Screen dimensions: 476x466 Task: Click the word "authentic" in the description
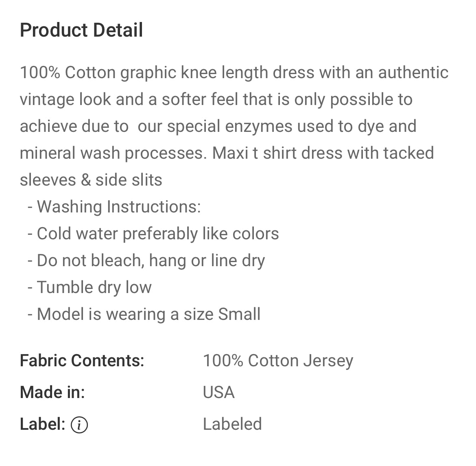click(413, 72)
